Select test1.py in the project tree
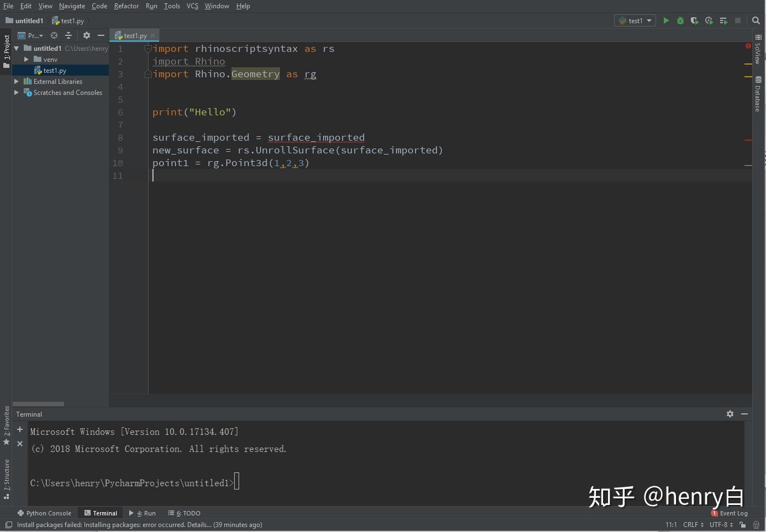Image resolution: width=766 pixels, height=532 pixels. click(61, 71)
